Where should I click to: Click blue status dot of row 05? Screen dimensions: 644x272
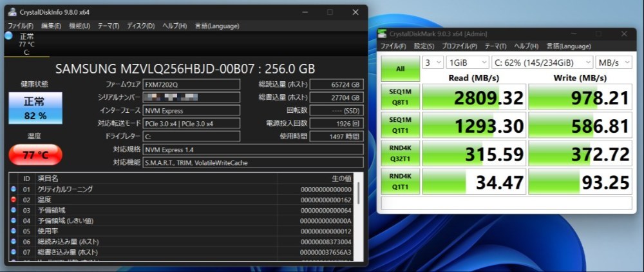point(14,231)
